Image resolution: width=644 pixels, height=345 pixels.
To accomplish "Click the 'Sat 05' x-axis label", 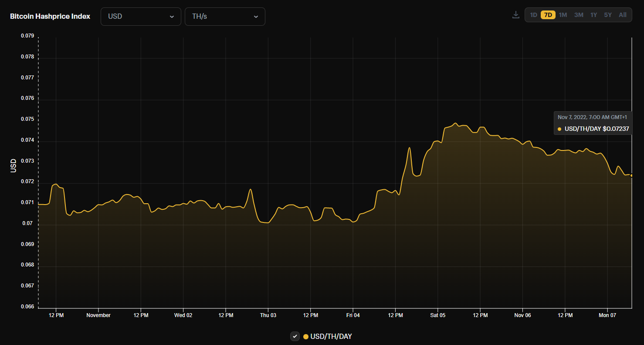I will (x=438, y=315).
